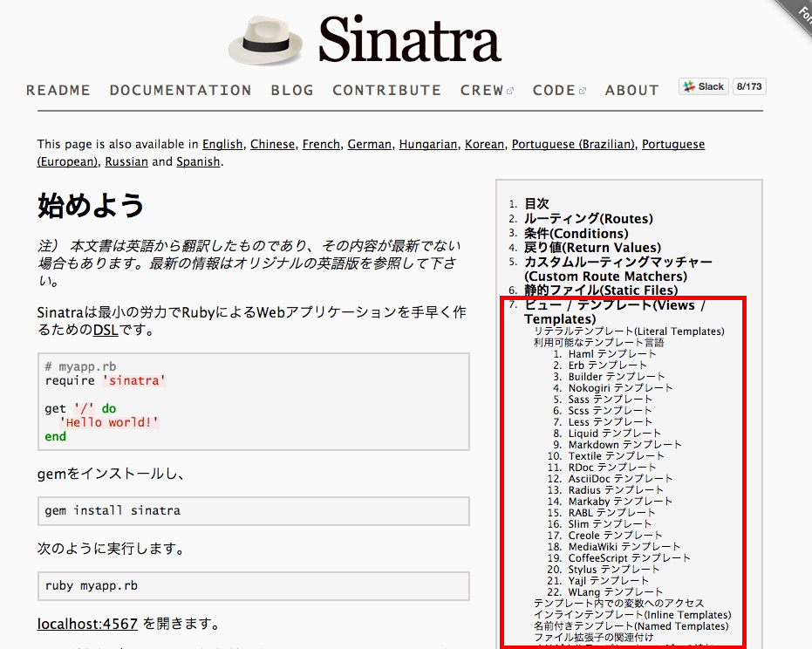This screenshot has height=649, width=812.
Task: Jump to ルーティング(Routes) section
Action: point(588,219)
